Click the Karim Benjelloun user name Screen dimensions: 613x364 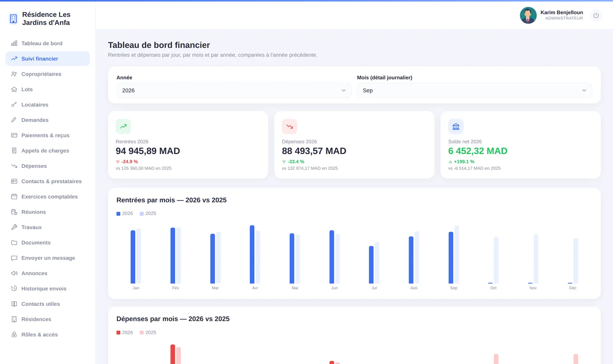point(562,12)
